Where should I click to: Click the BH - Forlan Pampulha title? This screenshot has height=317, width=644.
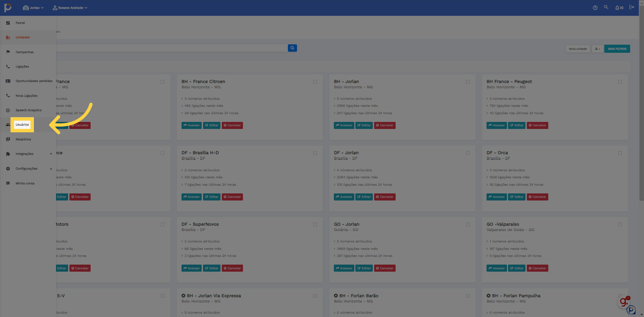coord(516,296)
